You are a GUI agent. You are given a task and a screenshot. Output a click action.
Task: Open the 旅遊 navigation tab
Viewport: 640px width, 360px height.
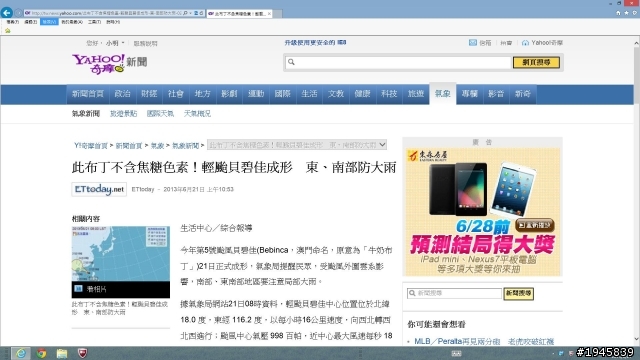coord(416,94)
